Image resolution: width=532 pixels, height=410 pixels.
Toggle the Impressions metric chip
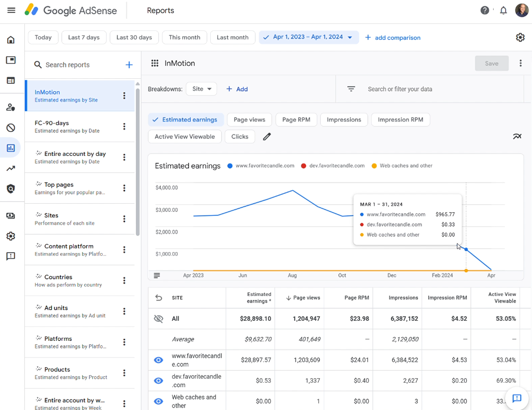coord(344,120)
